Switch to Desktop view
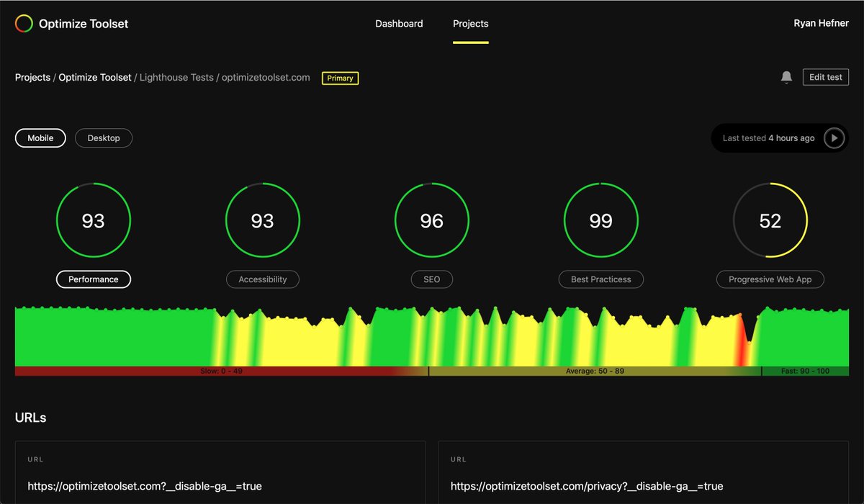Image resolution: width=864 pixels, height=504 pixels. pos(103,138)
